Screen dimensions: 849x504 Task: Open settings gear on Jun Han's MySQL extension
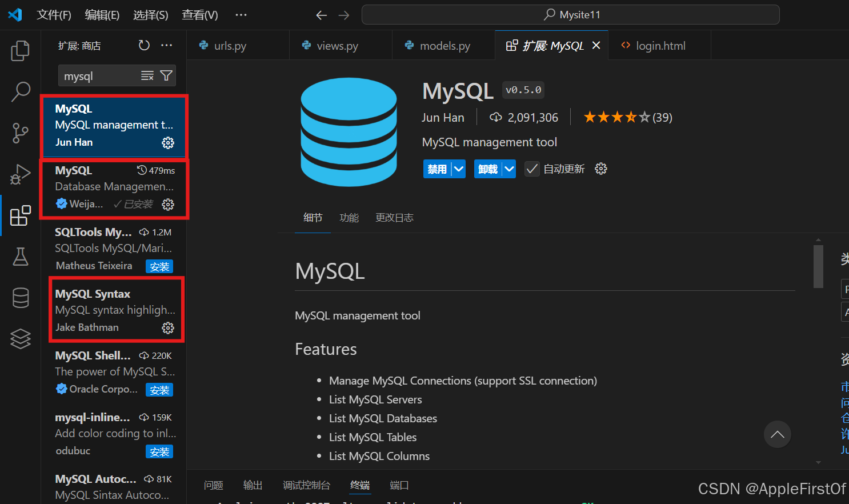point(167,143)
